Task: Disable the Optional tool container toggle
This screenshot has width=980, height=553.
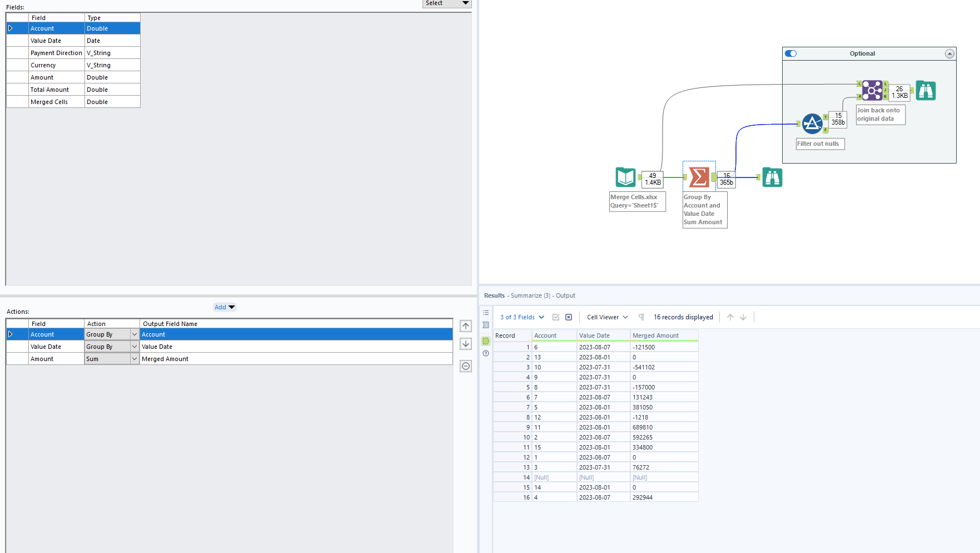Action: point(790,53)
